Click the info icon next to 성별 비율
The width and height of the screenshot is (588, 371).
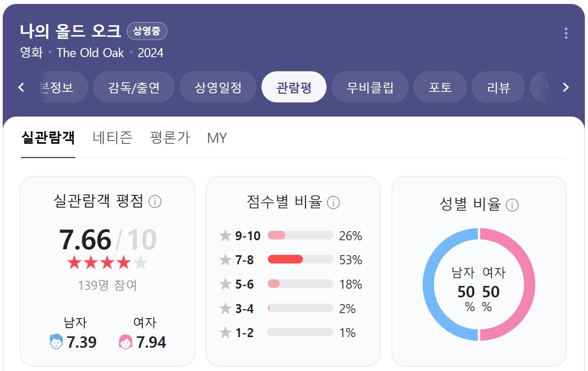point(512,204)
